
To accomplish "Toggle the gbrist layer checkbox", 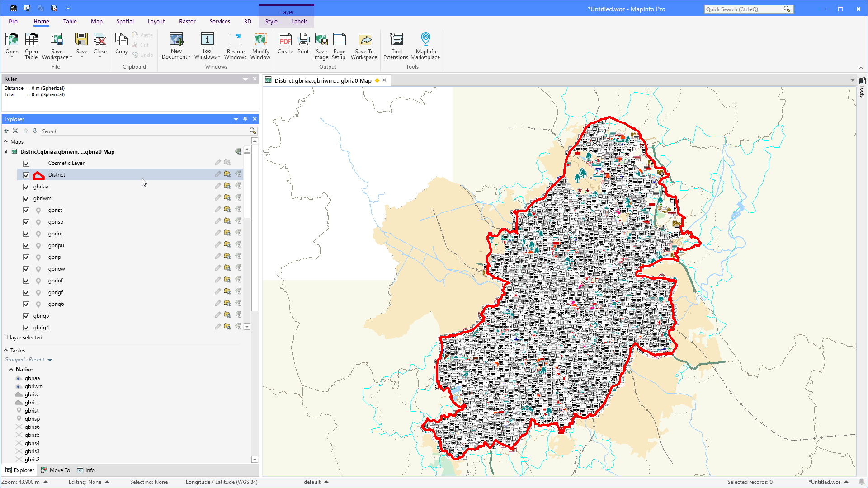I will [x=26, y=211].
